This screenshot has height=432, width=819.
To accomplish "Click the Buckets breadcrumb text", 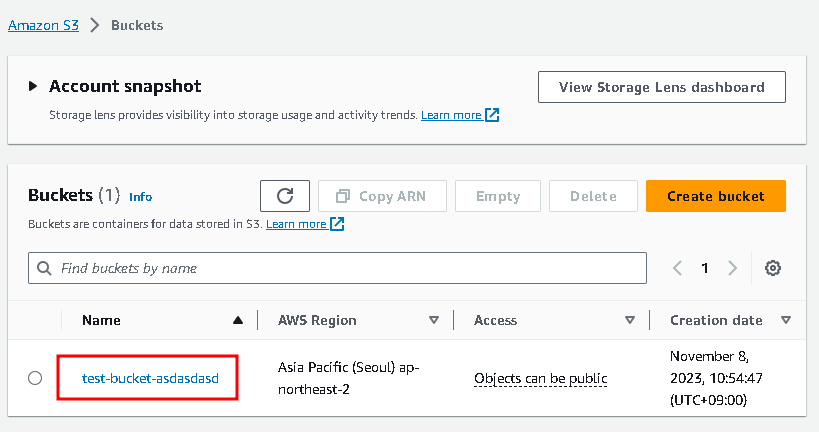I will [x=137, y=25].
